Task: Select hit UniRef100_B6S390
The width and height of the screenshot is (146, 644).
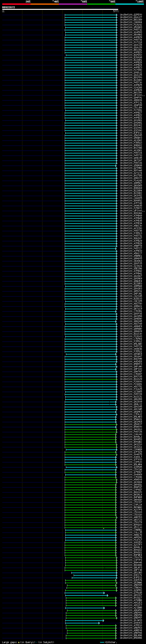Action: [131, 93]
